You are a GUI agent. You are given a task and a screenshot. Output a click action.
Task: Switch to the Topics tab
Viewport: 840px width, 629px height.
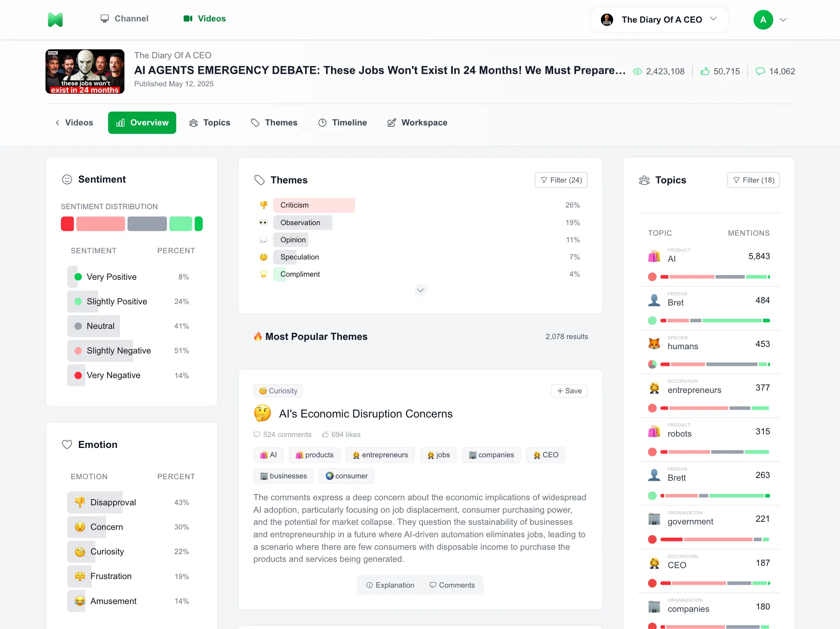pyautogui.click(x=210, y=123)
